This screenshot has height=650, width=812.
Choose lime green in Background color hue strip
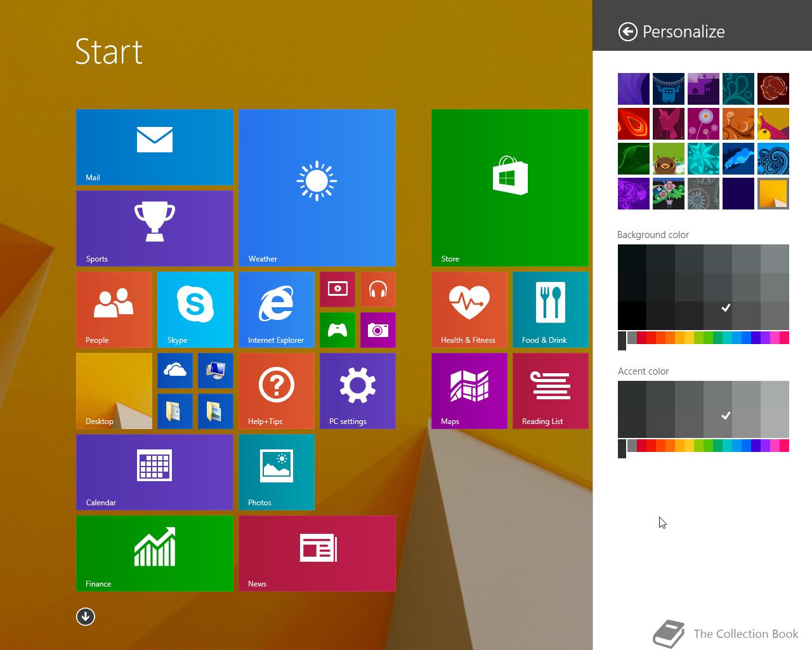(x=698, y=337)
